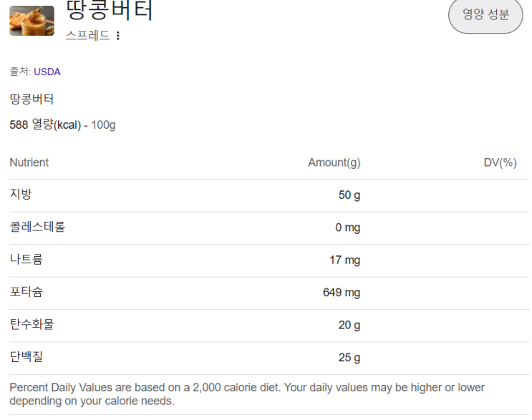The height and width of the screenshot is (420, 532).
Task: Open the three-dot menu beside 스프레드
Action: pos(118,36)
